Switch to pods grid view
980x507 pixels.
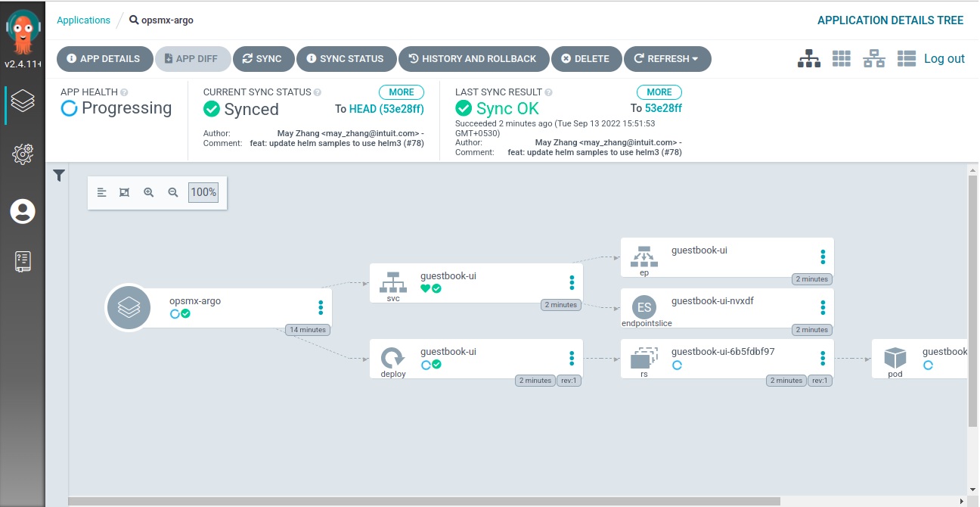[841, 59]
